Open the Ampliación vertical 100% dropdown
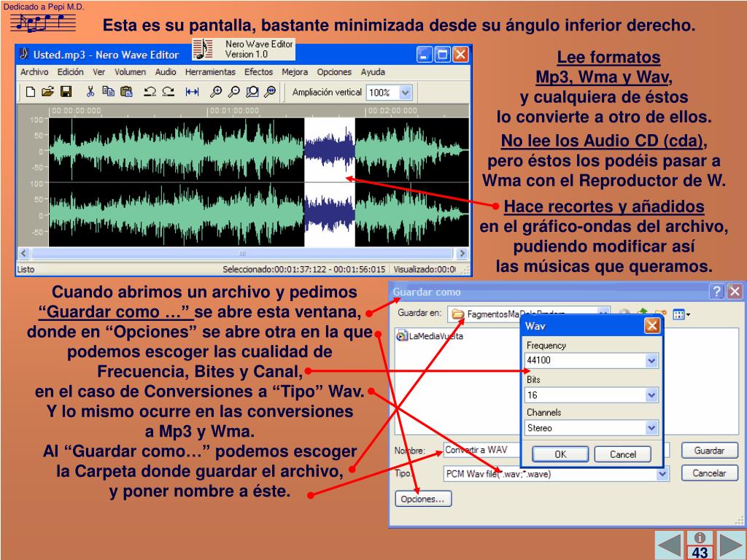The width and height of the screenshot is (747, 560). click(x=405, y=93)
